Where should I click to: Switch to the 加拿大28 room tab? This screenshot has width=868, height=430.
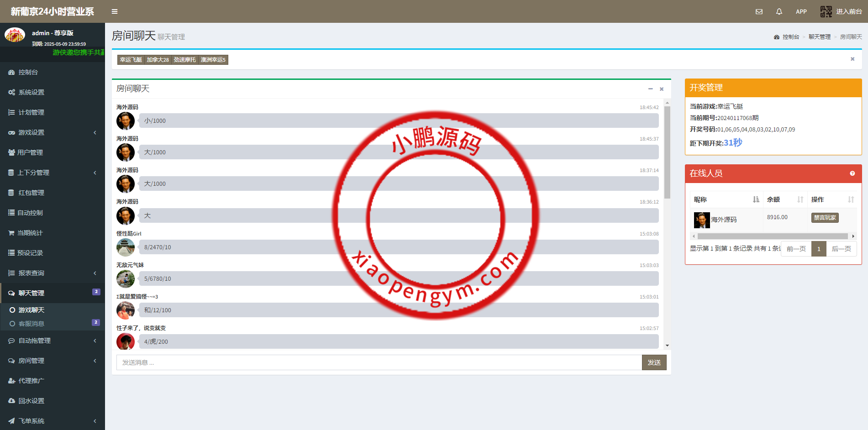click(x=158, y=60)
